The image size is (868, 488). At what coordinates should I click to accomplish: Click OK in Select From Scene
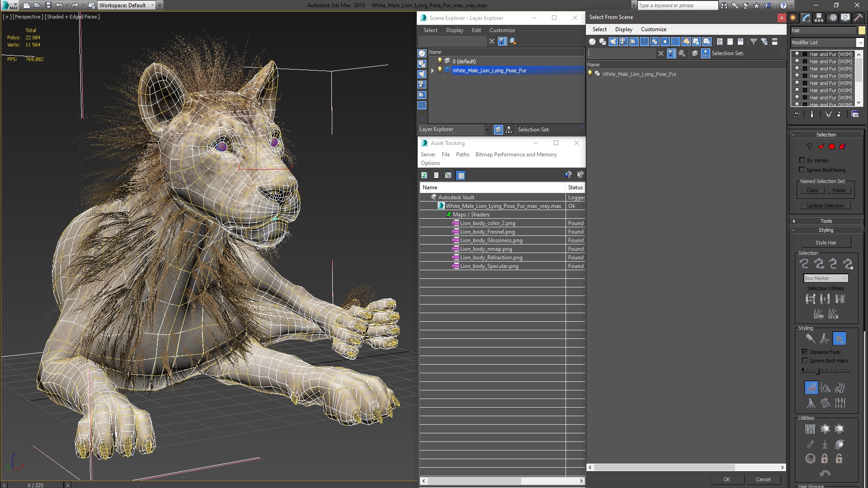(x=726, y=479)
